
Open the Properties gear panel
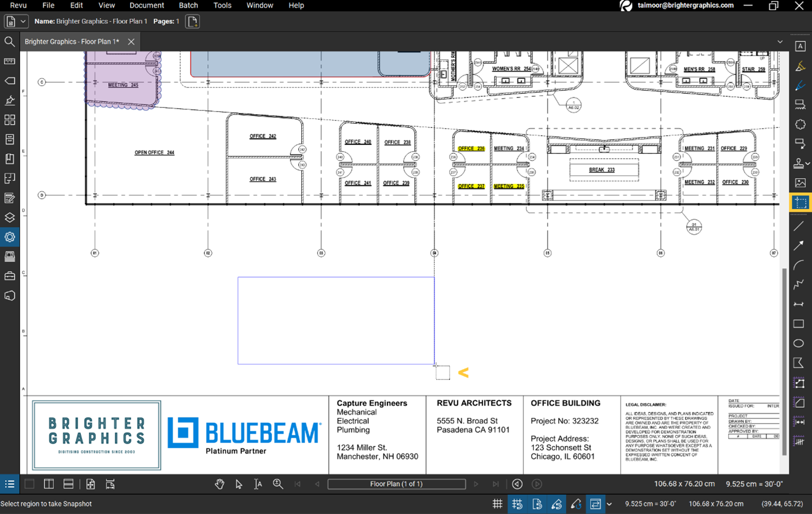coord(9,237)
